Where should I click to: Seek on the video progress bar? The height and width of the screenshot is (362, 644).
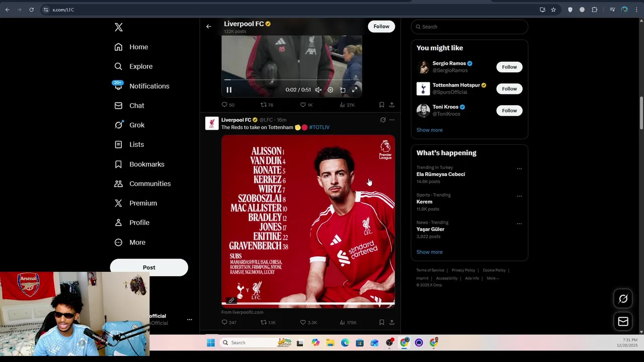click(292, 79)
